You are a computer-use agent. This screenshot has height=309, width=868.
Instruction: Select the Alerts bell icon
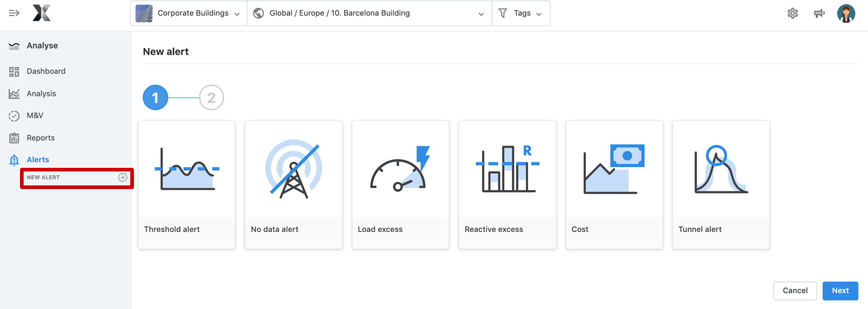(x=14, y=159)
